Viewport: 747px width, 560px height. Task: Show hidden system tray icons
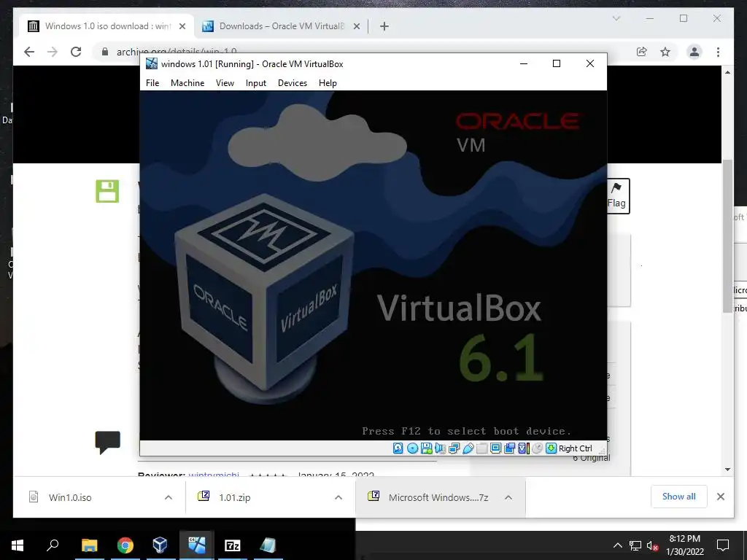click(617, 545)
